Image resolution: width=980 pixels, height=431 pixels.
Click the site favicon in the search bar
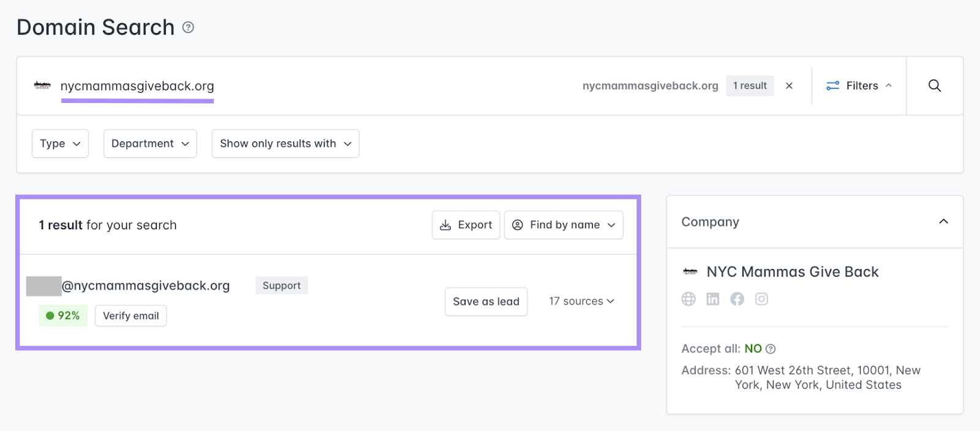(42, 86)
